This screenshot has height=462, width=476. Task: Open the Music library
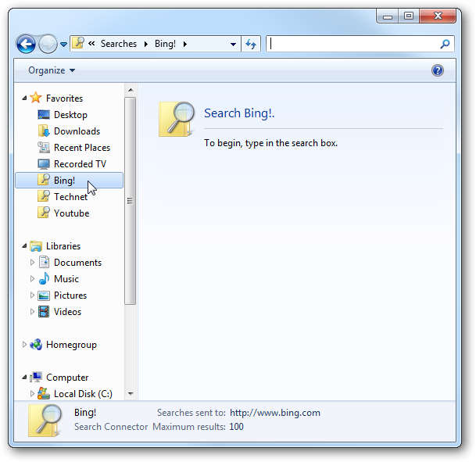tap(66, 278)
